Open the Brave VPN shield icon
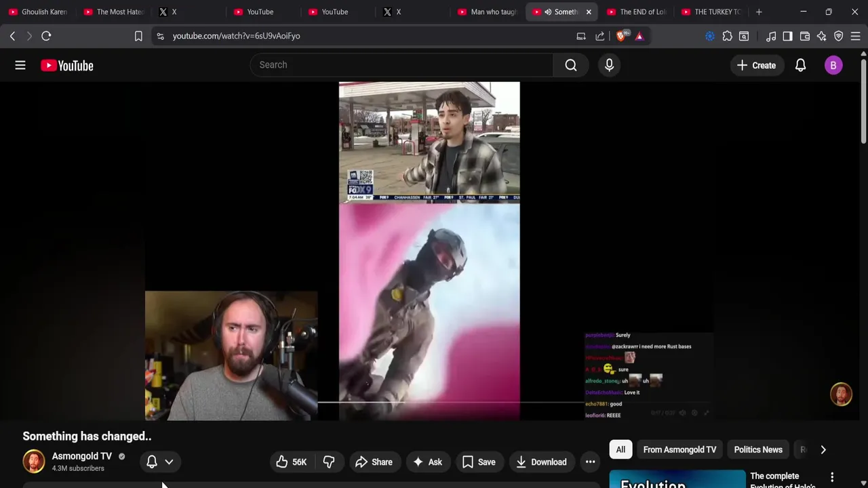The height and width of the screenshot is (488, 868). click(838, 36)
